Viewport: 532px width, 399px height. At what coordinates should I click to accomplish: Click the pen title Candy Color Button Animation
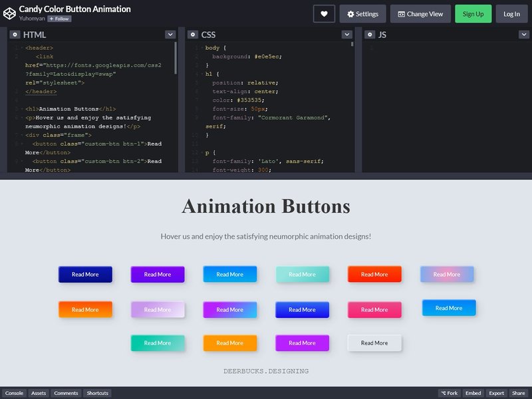[74, 9]
